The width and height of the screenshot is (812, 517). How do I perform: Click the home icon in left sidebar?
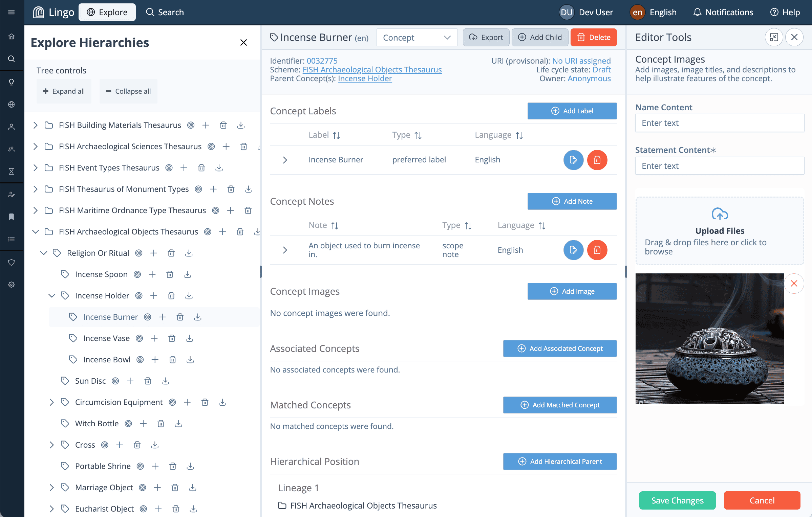coord(12,37)
